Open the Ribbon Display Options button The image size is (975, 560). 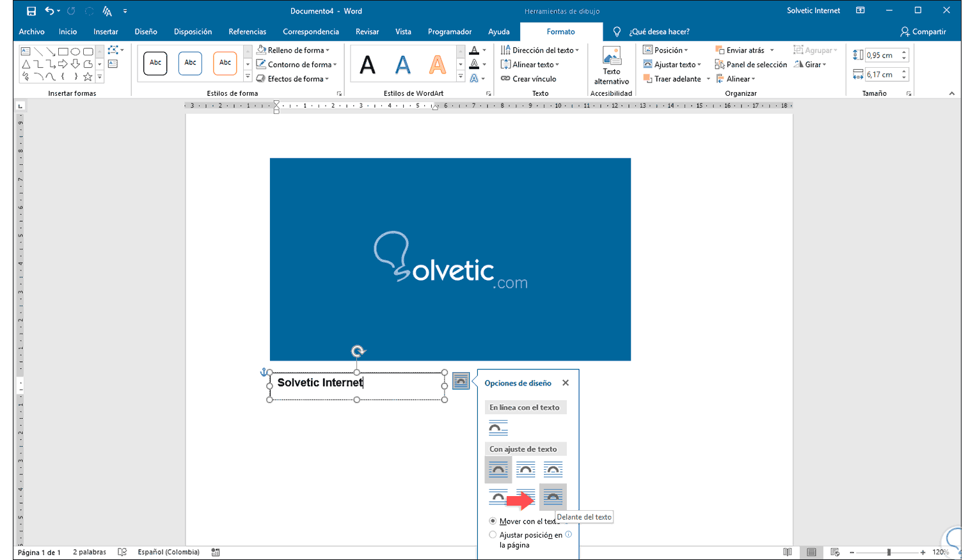[x=860, y=11]
